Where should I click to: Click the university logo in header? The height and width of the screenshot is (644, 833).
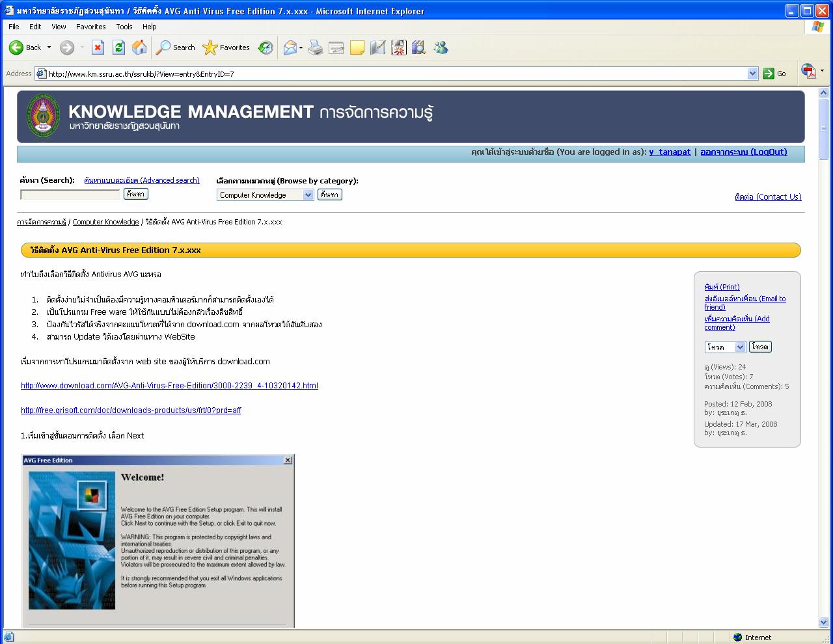click(43, 116)
